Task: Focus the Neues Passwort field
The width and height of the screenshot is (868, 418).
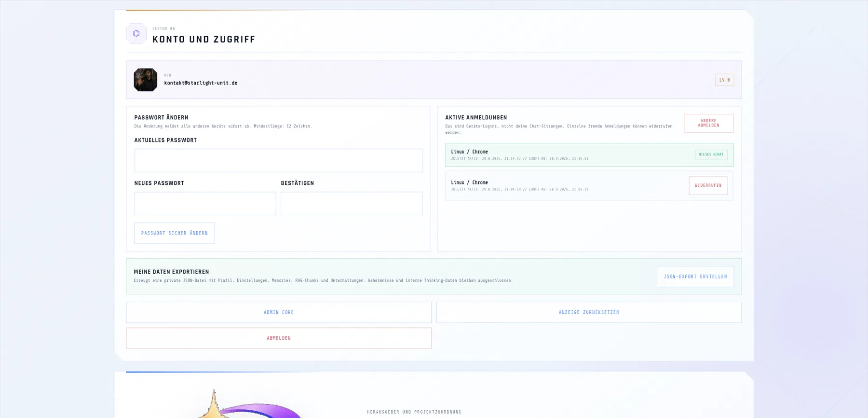Action: 205,203
